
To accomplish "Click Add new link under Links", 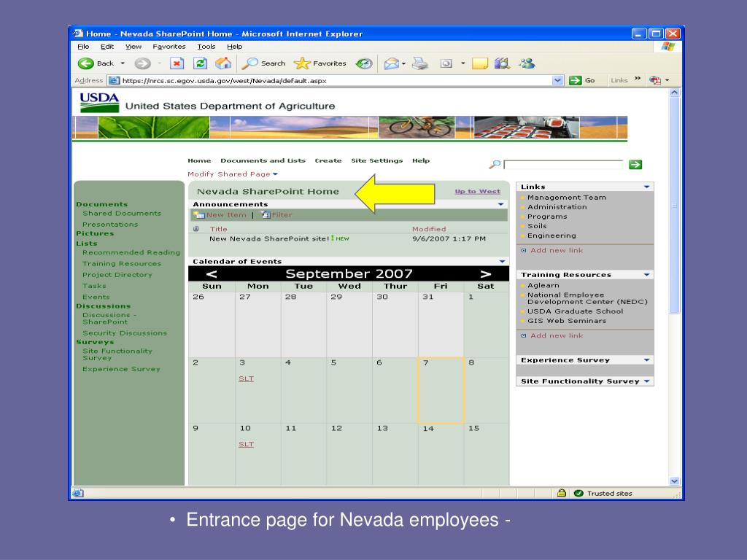I will click(x=557, y=251).
